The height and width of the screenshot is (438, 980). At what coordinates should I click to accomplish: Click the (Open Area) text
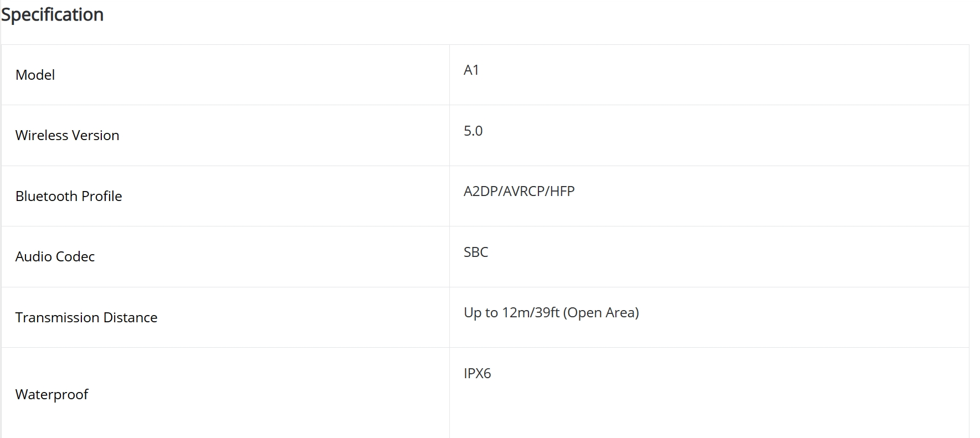601,313
